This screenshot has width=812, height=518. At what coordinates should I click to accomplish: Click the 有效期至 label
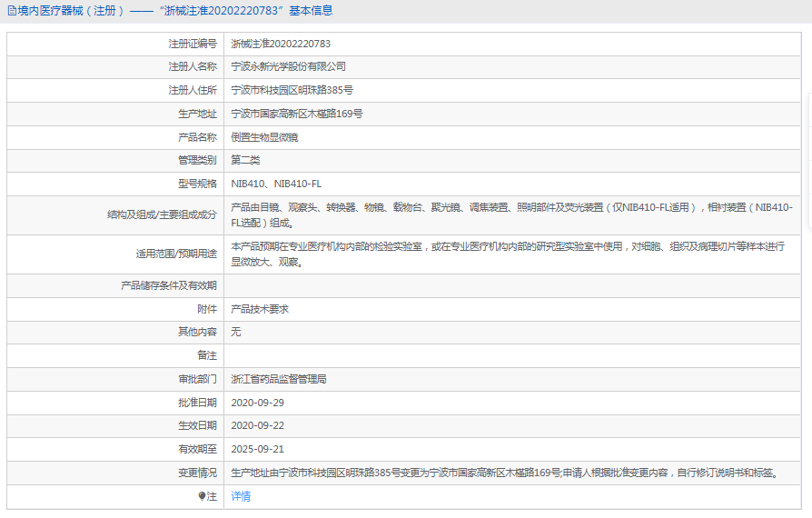pyautogui.click(x=197, y=449)
